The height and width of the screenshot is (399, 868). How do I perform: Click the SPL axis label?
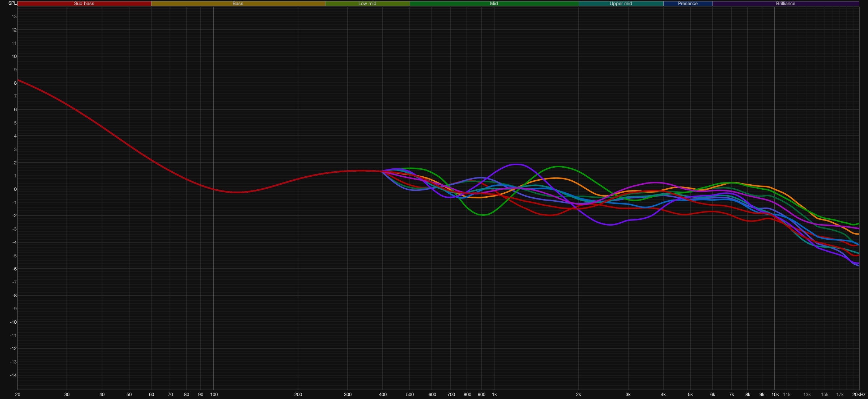point(12,3)
